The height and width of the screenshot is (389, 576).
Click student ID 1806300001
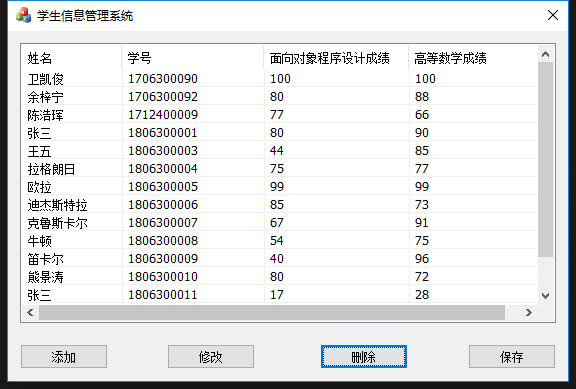[163, 133]
